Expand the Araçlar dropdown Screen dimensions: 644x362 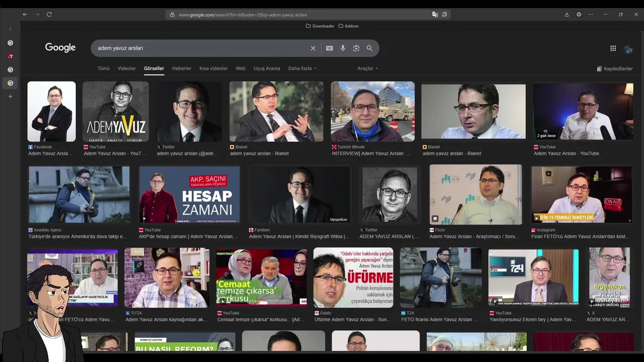pos(368,68)
